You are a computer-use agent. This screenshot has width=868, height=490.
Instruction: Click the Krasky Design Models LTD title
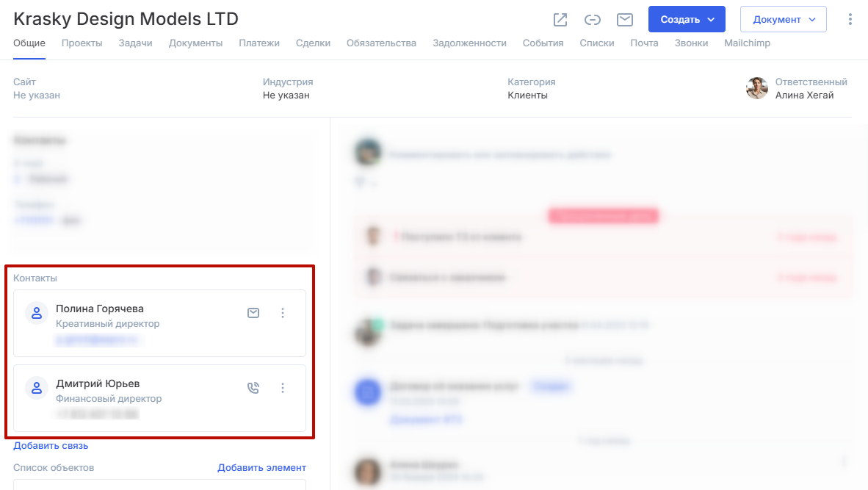[x=126, y=19]
